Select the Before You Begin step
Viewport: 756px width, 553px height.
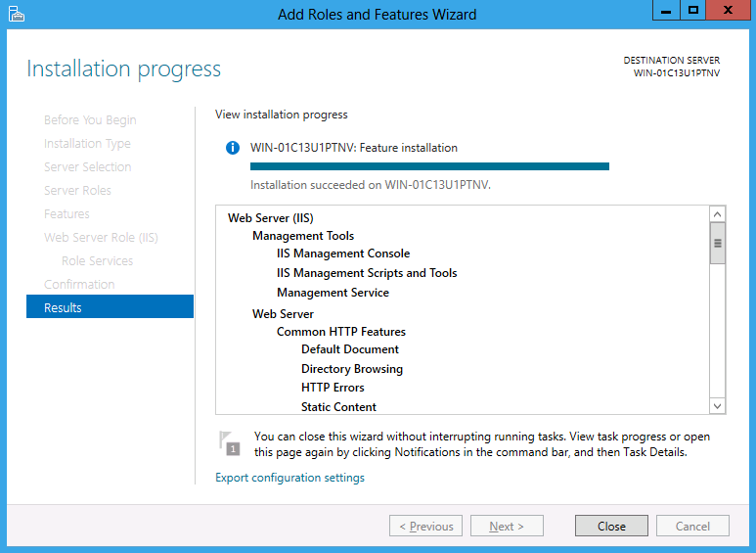tap(90, 119)
